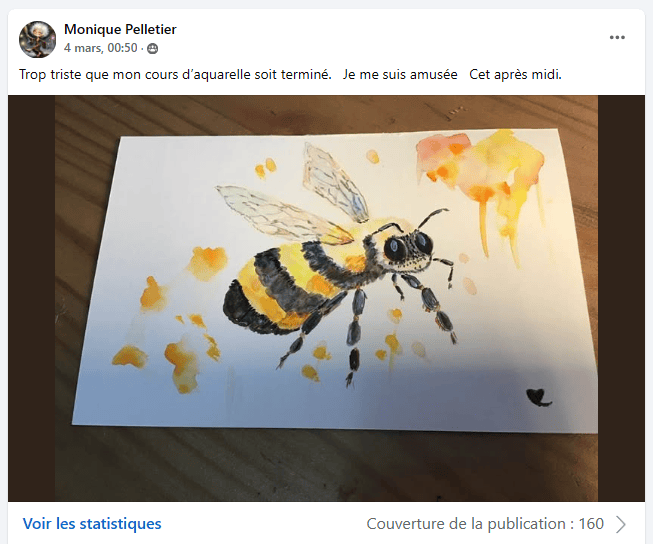Open 'Couverture de la publication : 160' details
This screenshot has width=653, height=544.
pos(485,524)
